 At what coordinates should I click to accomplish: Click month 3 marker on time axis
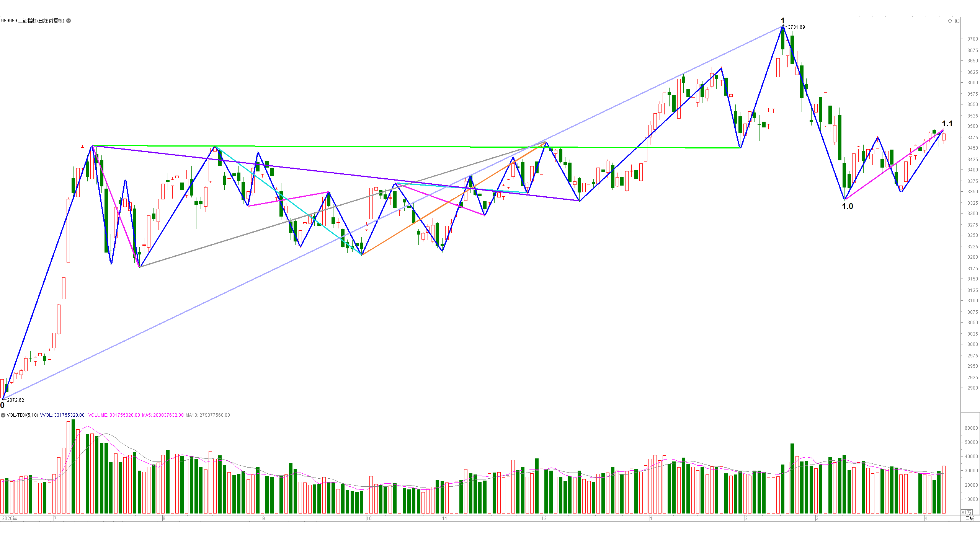[x=817, y=518]
